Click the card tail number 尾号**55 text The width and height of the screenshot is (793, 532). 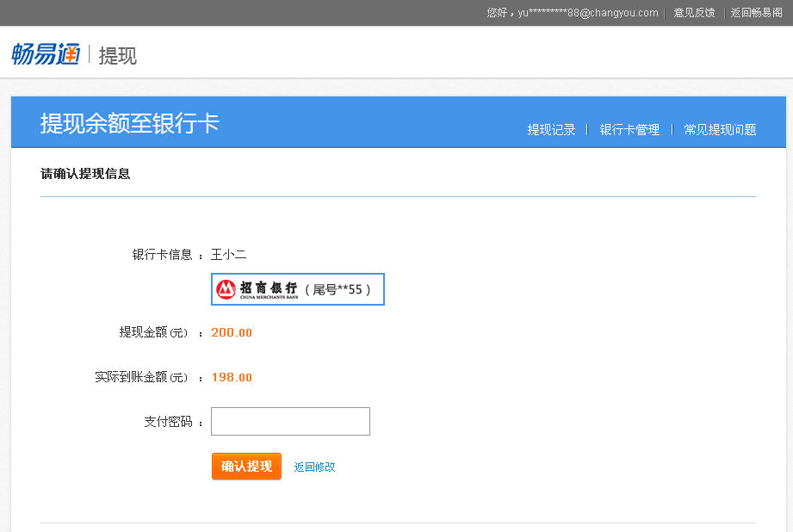[338, 290]
